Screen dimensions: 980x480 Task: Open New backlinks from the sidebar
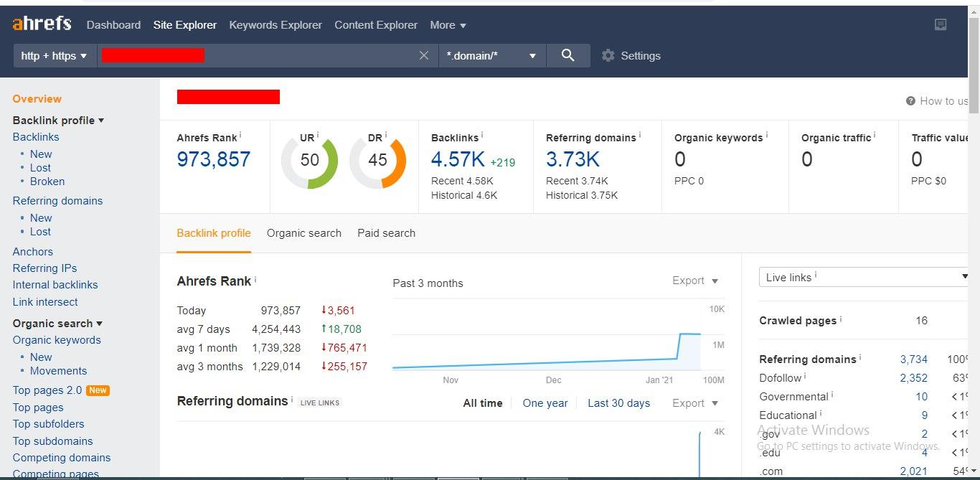41,154
